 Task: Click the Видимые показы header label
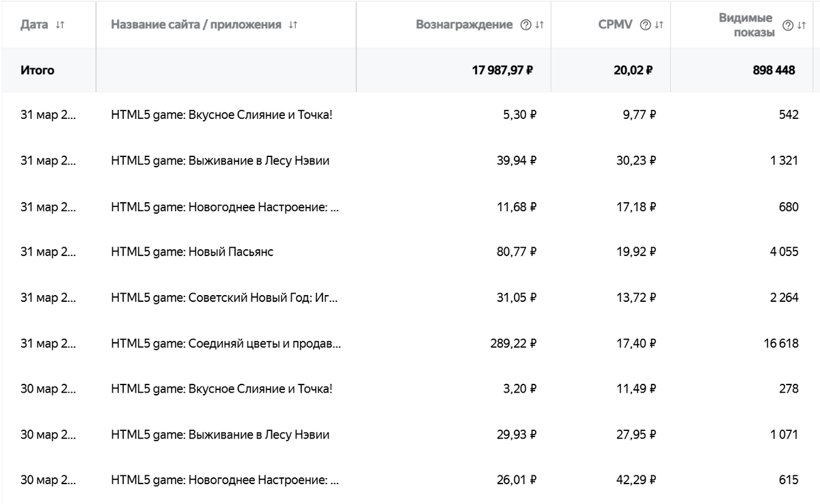point(746,25)
